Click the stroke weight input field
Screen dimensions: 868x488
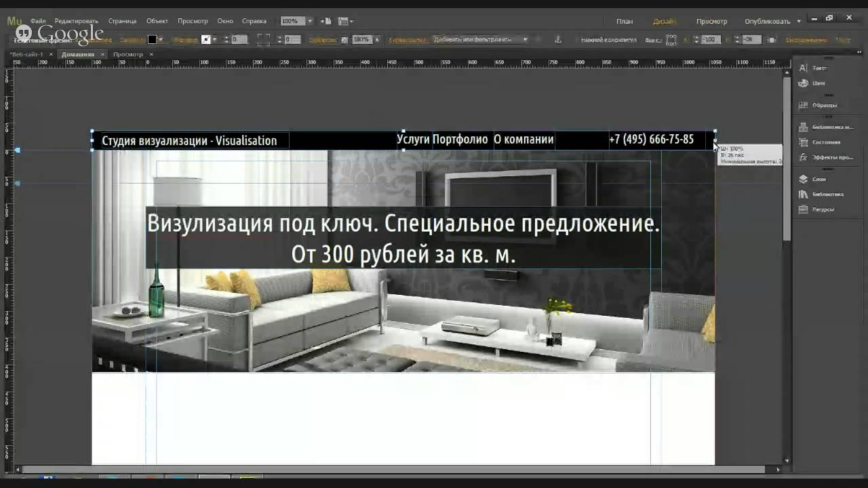239,40
